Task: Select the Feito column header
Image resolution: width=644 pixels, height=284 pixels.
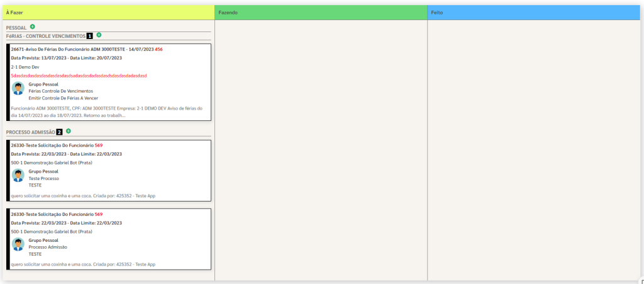Action: [533, 13]
